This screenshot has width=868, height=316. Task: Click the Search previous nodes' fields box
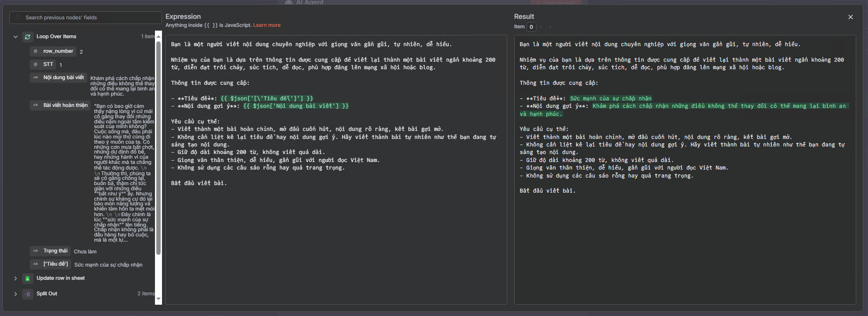(x=85, y=17)
